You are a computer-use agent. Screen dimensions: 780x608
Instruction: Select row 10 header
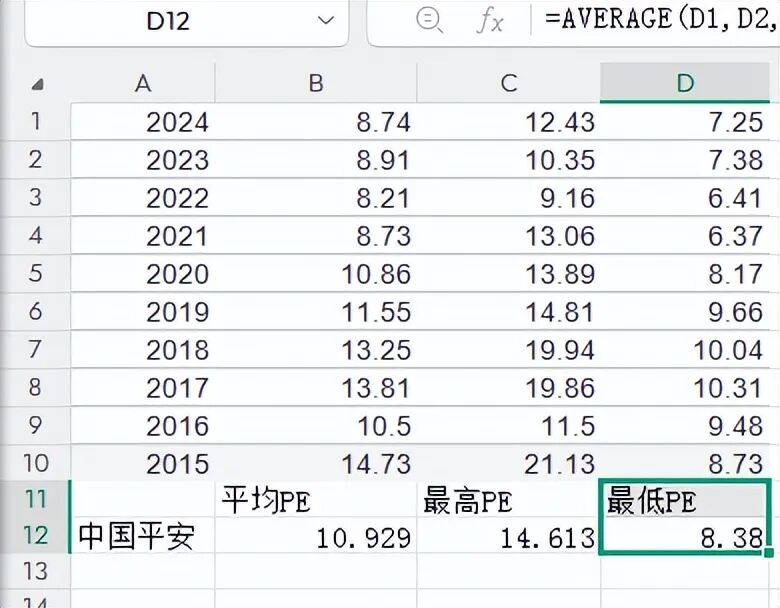[35, 463]
